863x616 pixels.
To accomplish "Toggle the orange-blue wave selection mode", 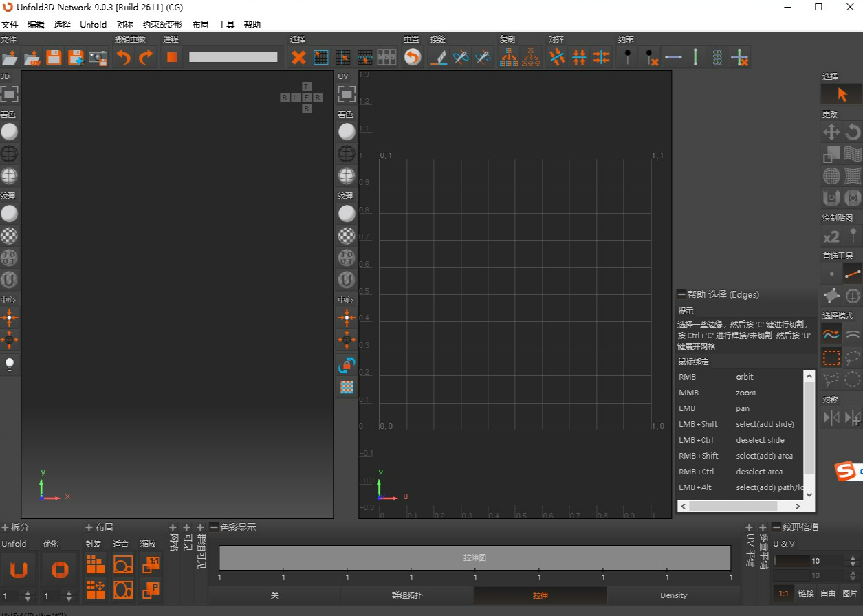I will (x=831, y=335).
